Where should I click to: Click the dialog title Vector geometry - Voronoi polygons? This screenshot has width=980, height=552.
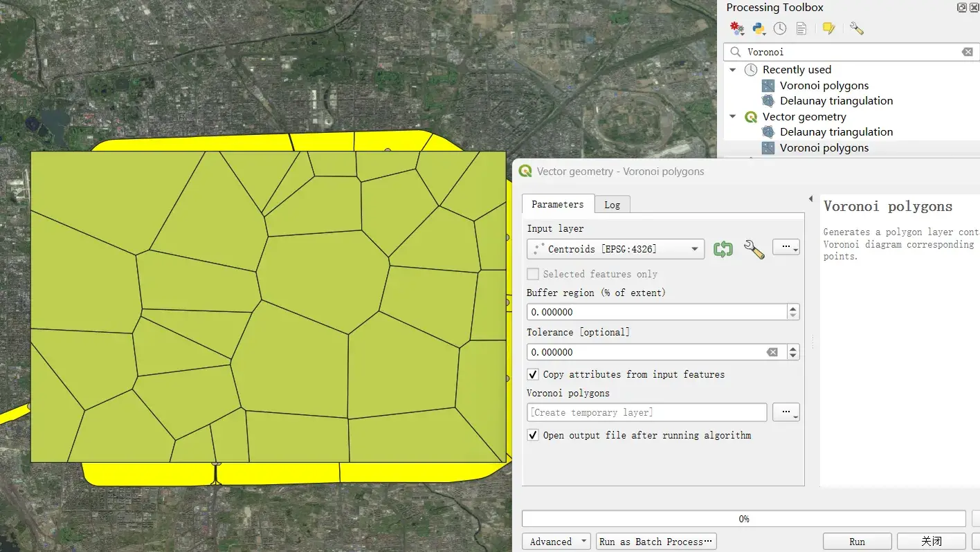[x=621, y=172]
